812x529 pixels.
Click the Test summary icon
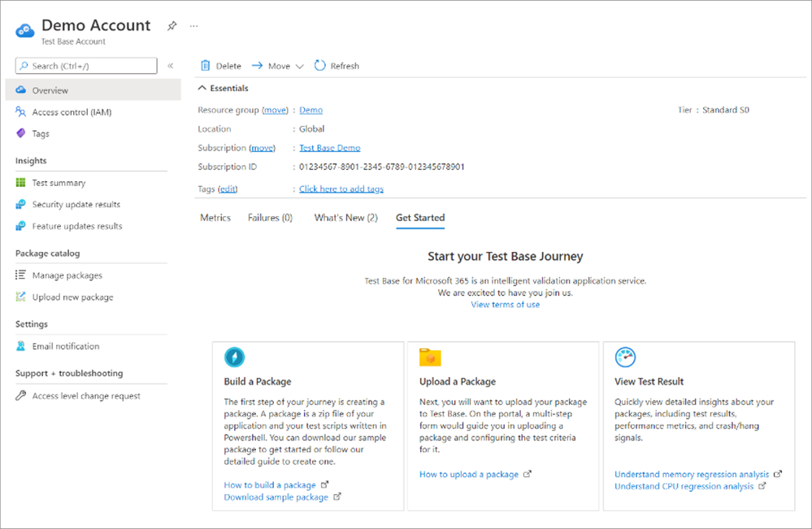click(x=21, y=183)
